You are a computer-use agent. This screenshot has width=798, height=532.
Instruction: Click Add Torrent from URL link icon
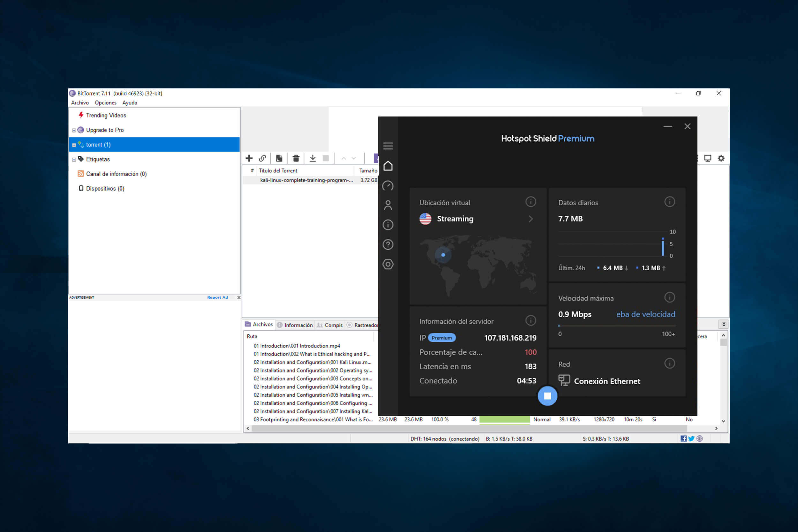click(x=262, y=158)
